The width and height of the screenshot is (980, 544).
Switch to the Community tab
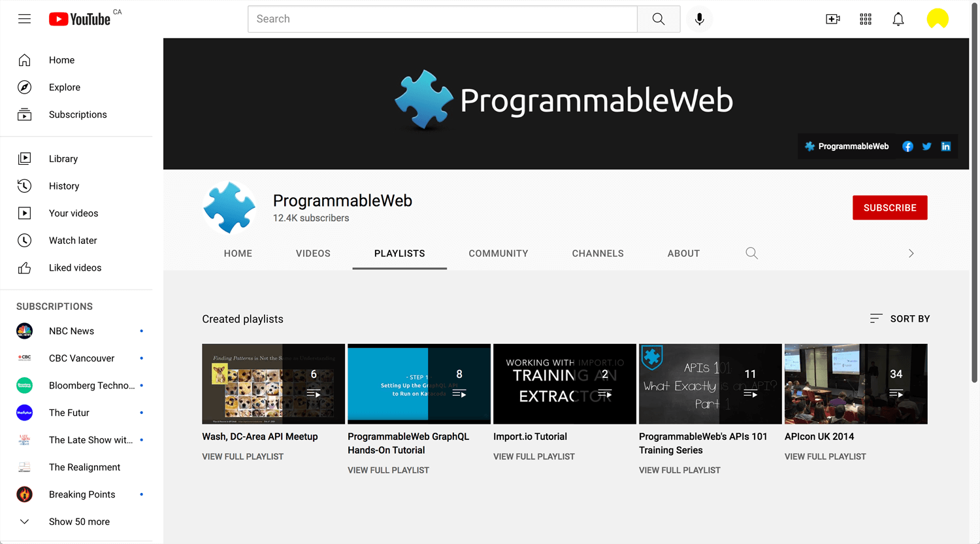click(498, 253)
